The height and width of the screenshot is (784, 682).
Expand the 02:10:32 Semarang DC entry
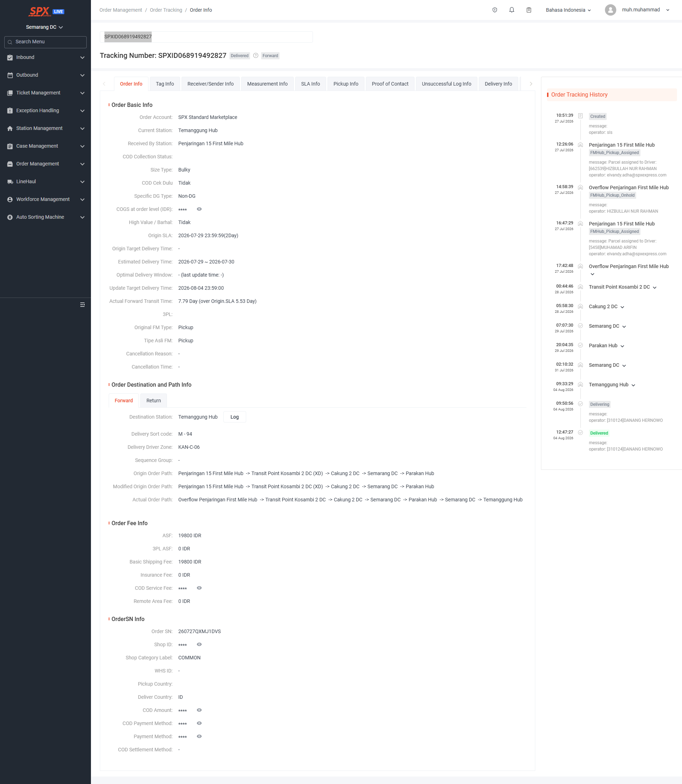coord(624,366)
